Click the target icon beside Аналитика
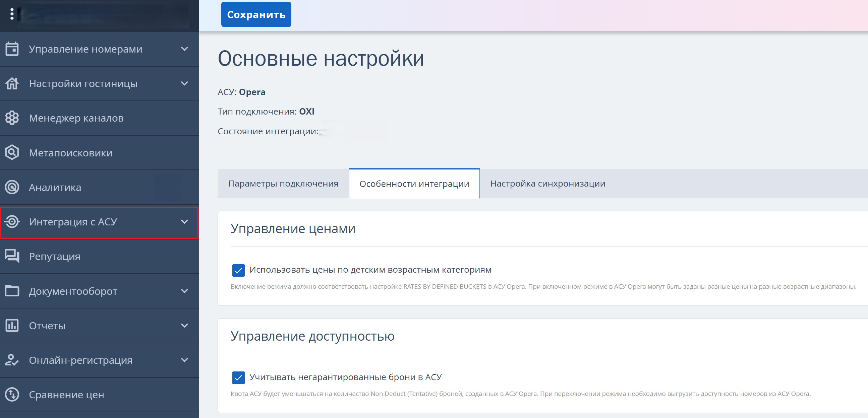 pos(12,188)
